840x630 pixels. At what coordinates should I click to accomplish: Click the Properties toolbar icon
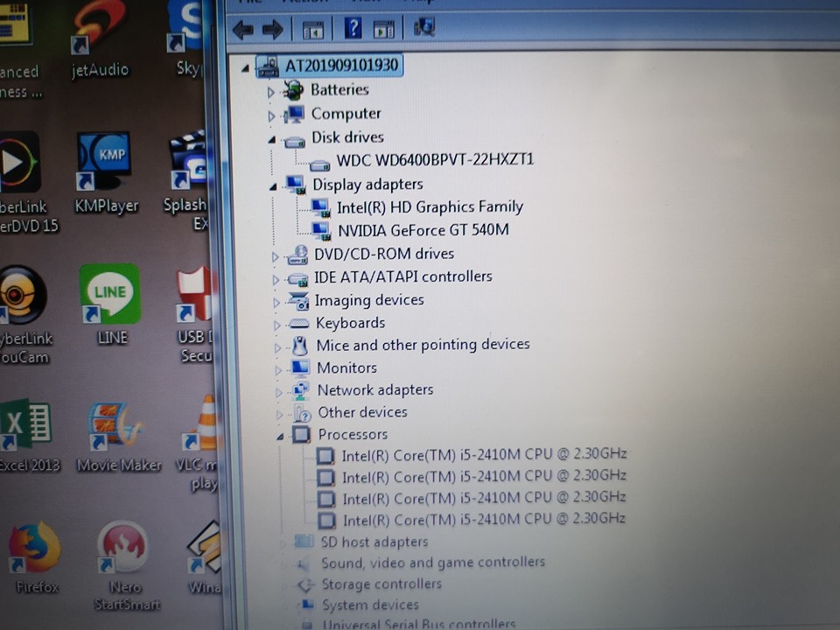point(383,28)
